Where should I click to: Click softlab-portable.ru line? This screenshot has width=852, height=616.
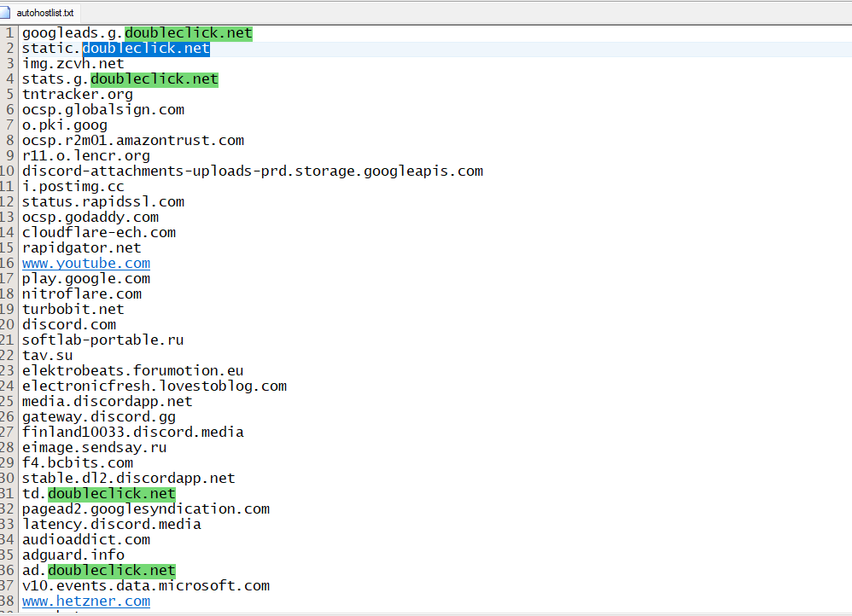point(102,340)
